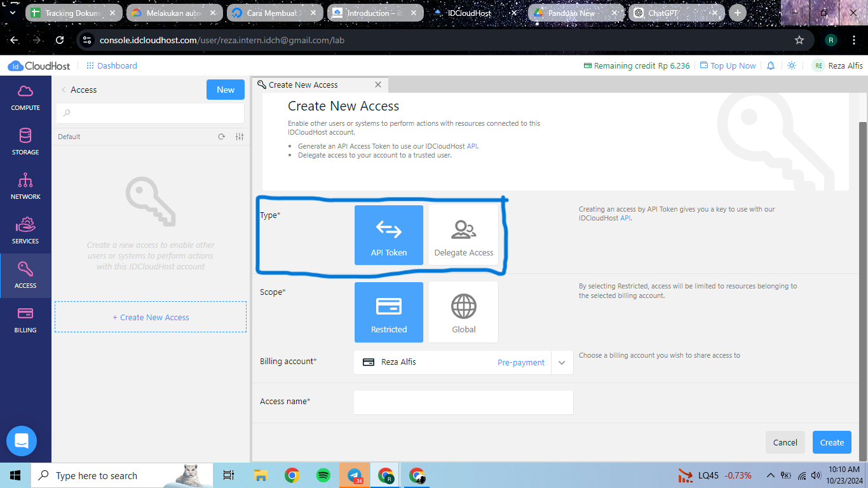Image resolution: width=868 pixels, height=488 pixels.
Task: Bookmark this page with star icon
Action: tap(799, 40)
